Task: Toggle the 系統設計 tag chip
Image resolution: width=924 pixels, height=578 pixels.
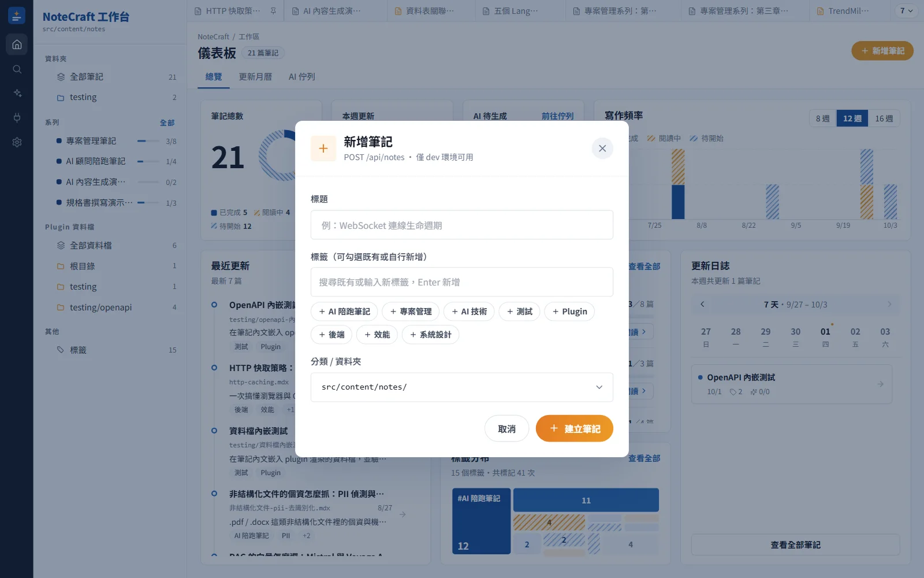Action: coord(430,335)
